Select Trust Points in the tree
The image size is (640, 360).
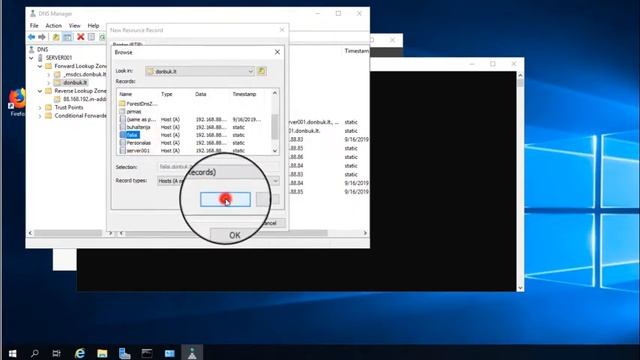69,108
